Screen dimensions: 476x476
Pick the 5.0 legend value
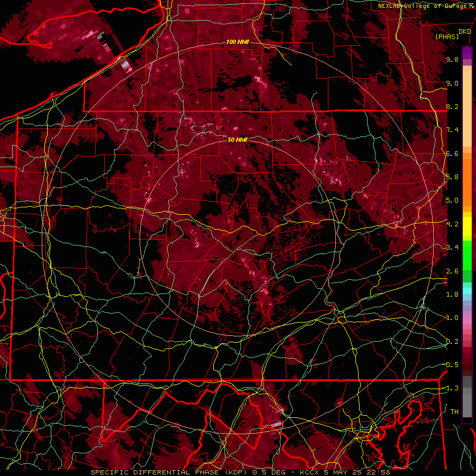click(x=452, y=200)
